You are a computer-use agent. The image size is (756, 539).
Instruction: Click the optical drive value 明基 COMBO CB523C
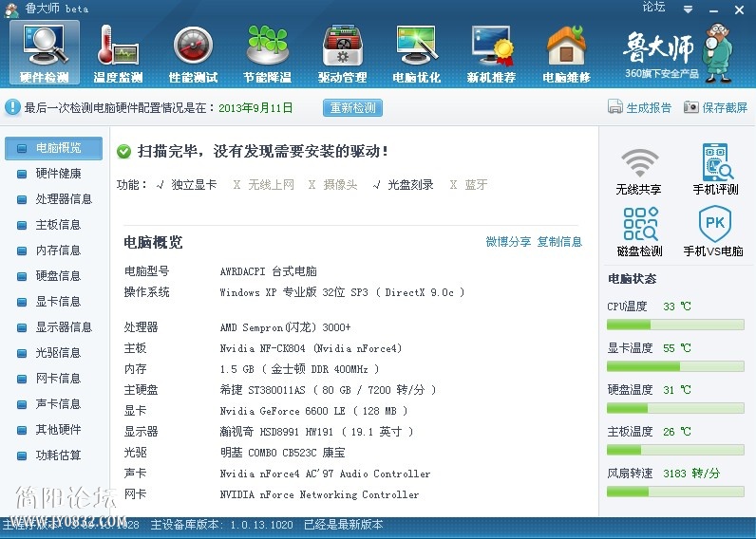pyautogui.click(x=282, y=453)
